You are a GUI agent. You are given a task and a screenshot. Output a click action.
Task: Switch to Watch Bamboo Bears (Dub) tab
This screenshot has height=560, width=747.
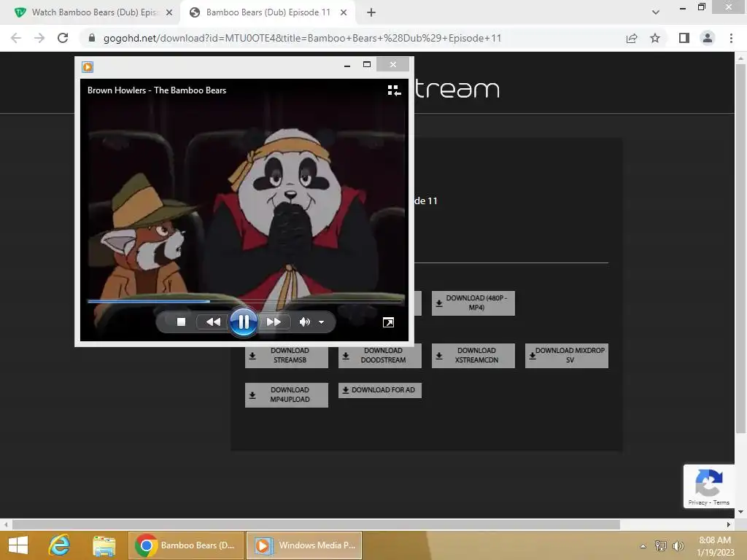pos(93,12)
